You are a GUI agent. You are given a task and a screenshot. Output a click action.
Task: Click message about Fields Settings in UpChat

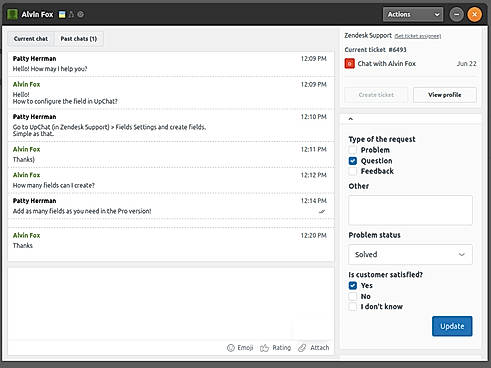109,130
